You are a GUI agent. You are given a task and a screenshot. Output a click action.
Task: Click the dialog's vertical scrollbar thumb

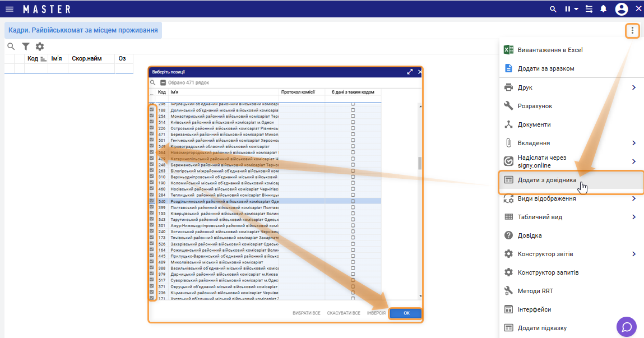pos(419,163)
